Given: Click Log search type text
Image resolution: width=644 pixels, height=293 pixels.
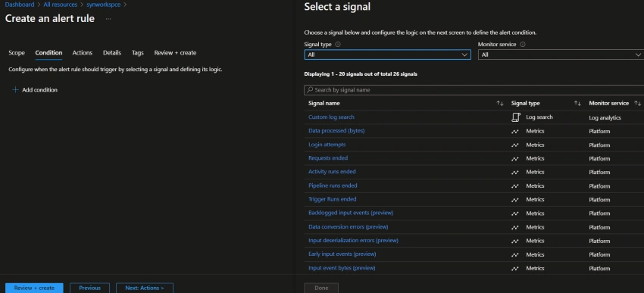Looking at the screenshot, I should pyautogui.click(x=539, y=117).
